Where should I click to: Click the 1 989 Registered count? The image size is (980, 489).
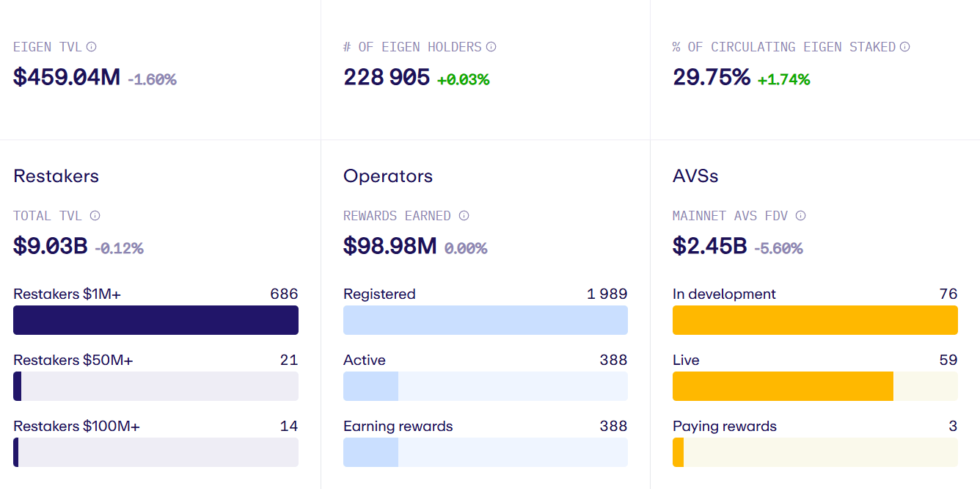pyautogui.click(x=607, y=294)
